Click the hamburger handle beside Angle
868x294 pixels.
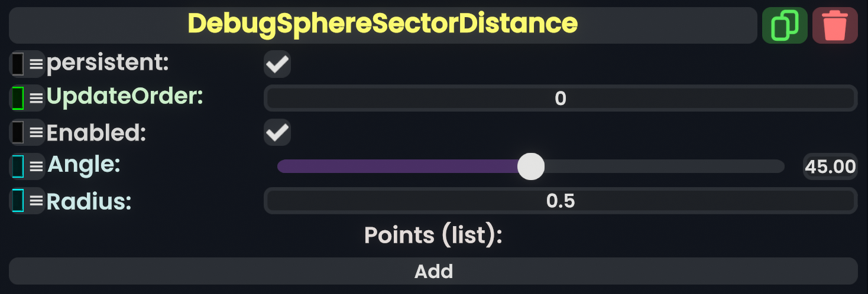pyautogui.click(x=37, y=166)
